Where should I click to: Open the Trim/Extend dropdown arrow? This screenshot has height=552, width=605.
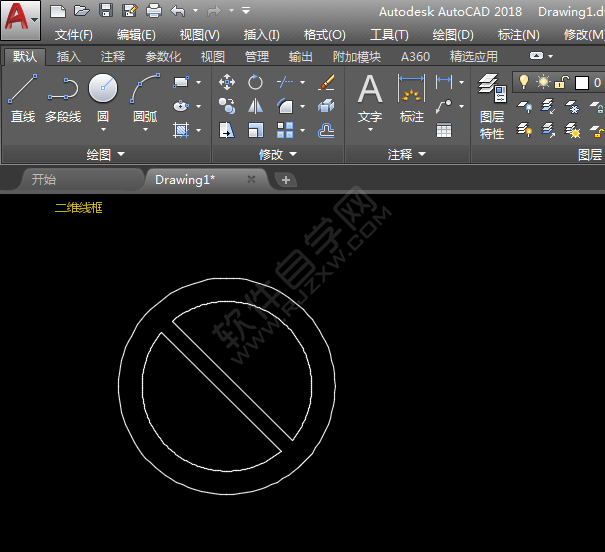point(302,82)
